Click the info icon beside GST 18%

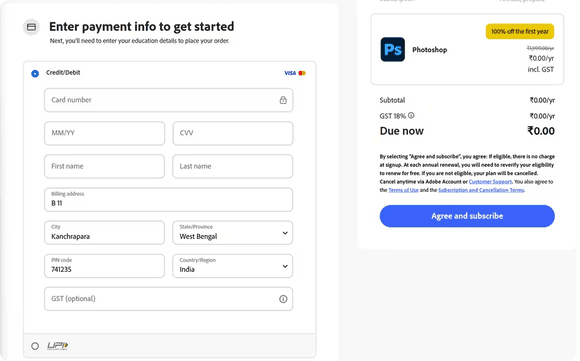point(411,115)
